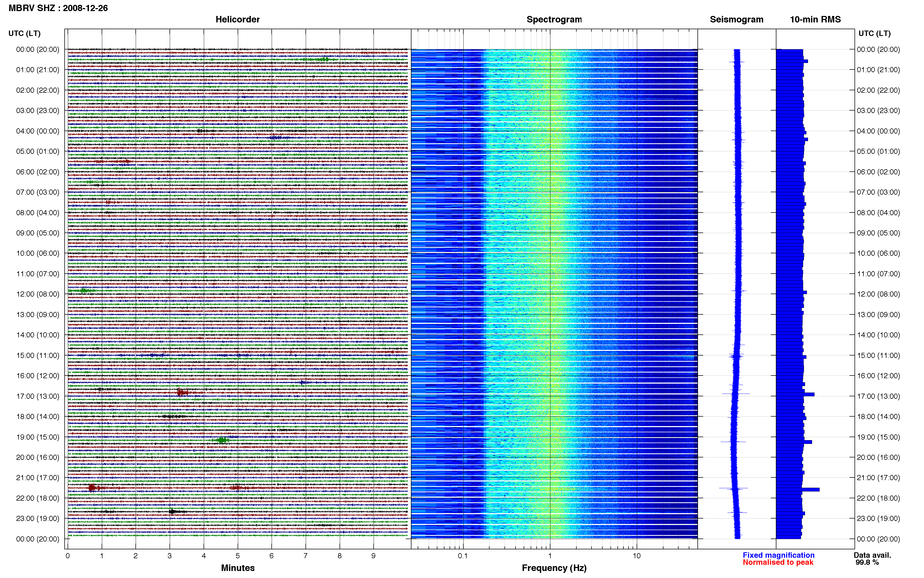Click '14:00 (10:00)' on the RMS-side time axis
This screenshot has width=924, height=578.
[878, 335]
